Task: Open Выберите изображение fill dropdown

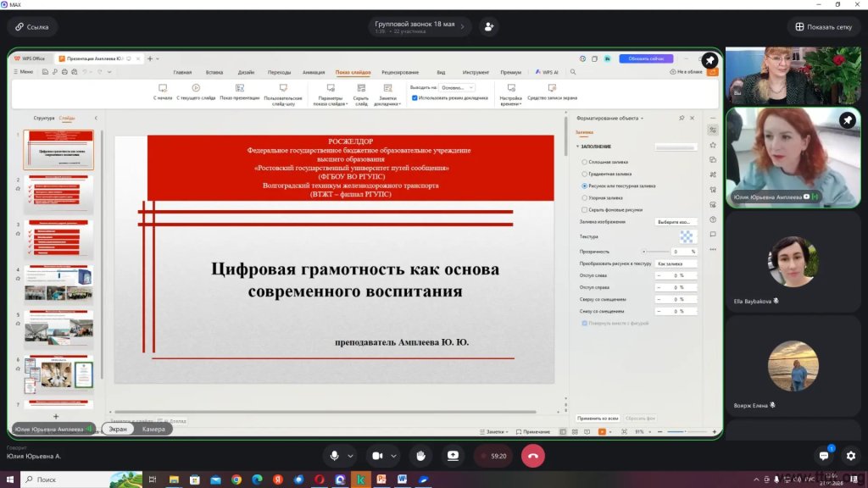Action: (676, 222)
